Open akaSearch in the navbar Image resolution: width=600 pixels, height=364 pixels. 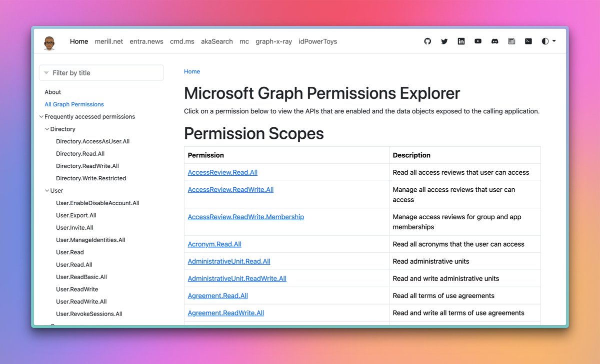(x=217, y=41)
